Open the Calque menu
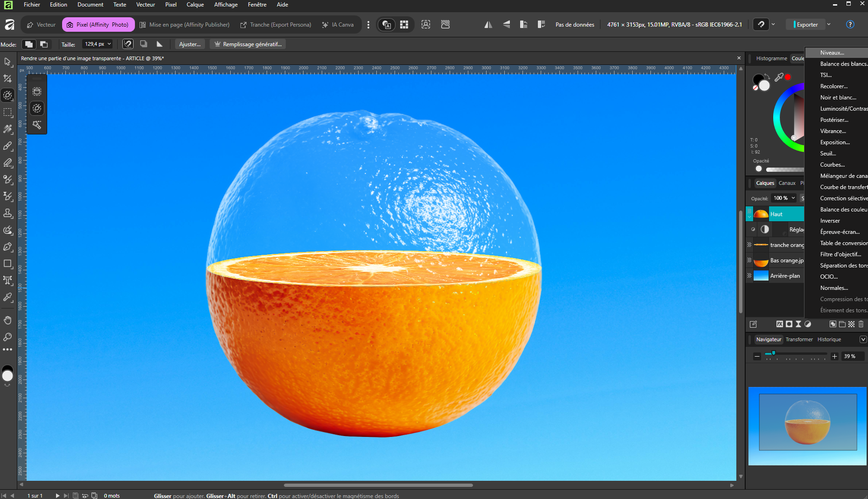The image size is (868, 499). (195, 5)
